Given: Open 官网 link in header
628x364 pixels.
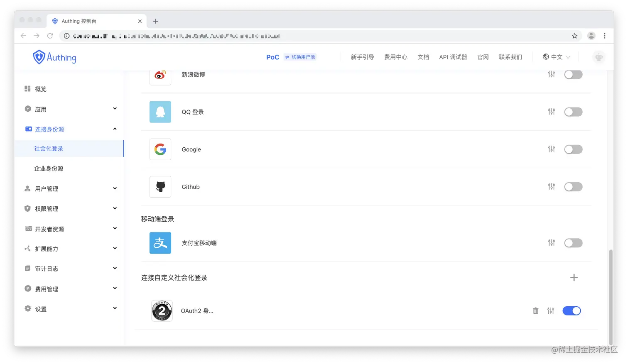Looking at the screenshot, I should [483, 57].
